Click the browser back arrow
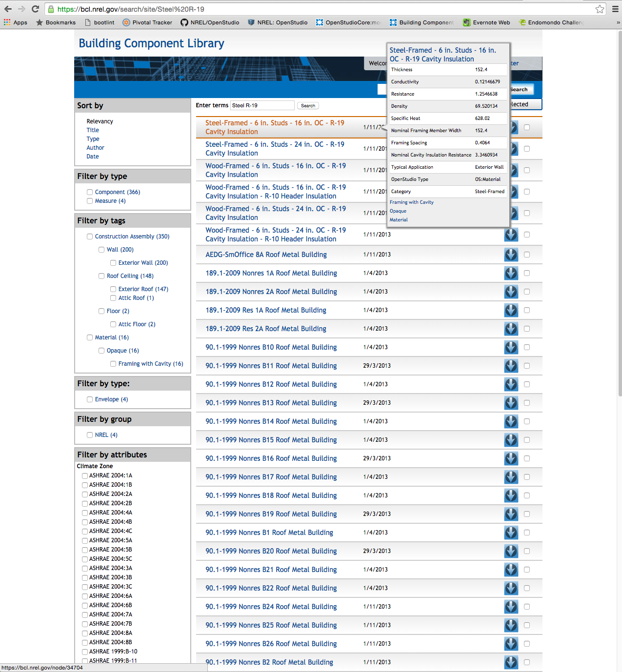This screenshot has width=622, height=672. 8,9
